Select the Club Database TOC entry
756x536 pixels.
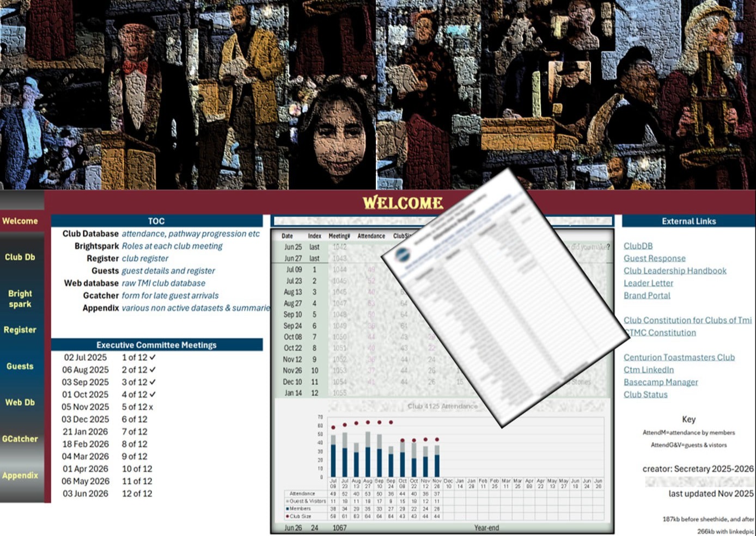[x=90, y=233]
